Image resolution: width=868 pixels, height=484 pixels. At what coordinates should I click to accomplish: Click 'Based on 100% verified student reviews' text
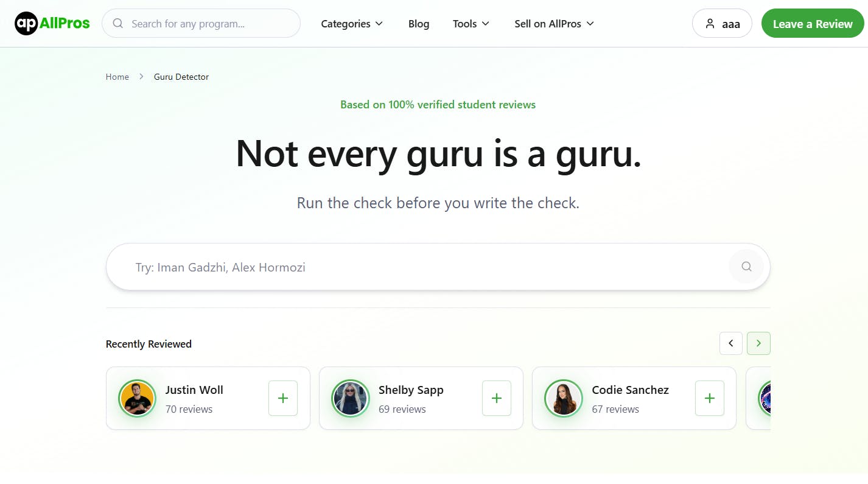(438, 105)
